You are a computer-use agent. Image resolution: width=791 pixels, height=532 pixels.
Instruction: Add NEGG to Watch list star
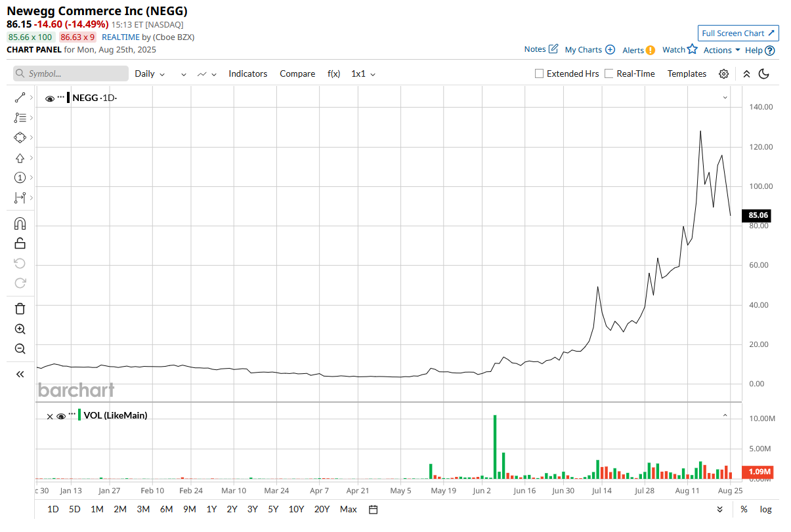tap(692, 49)
